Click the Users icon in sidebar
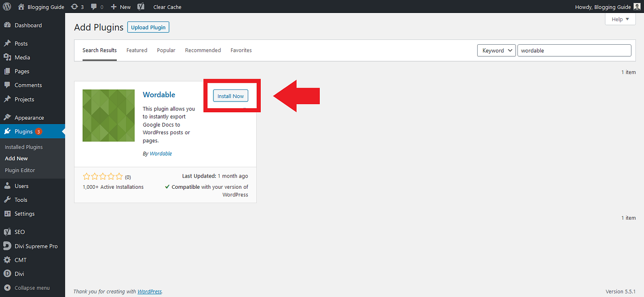The image size is (644, 297). click(x=7, y=186)
